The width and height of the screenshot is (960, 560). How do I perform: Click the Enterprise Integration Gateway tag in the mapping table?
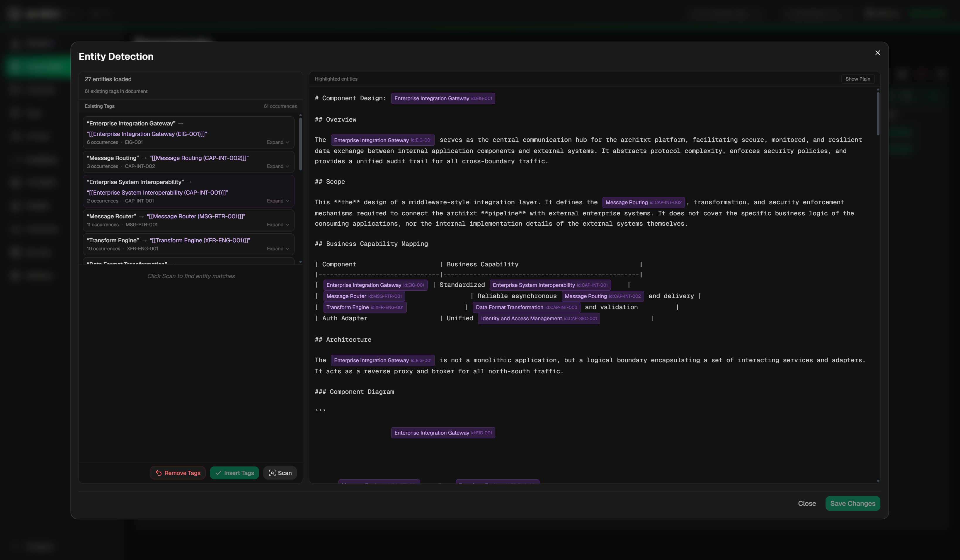pos(375,285)
